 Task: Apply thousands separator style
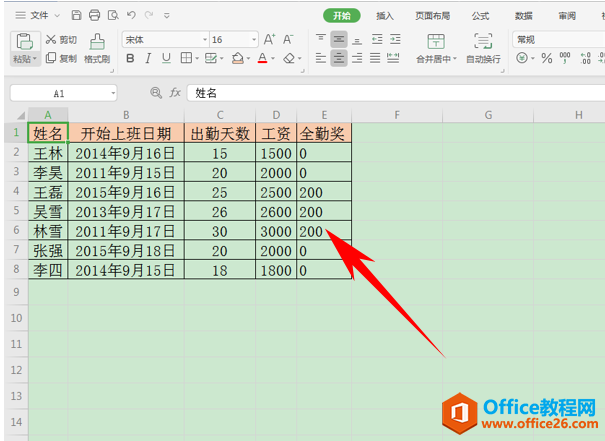pos(565,58)
